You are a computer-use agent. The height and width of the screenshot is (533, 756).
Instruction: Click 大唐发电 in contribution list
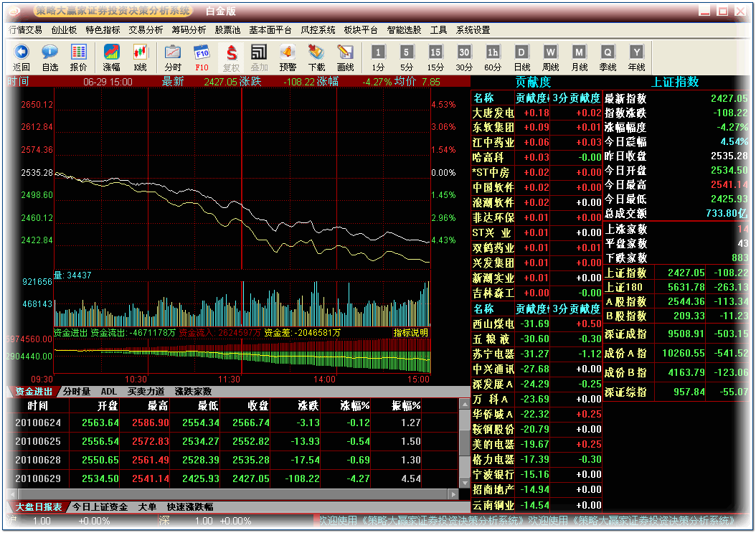493,113
